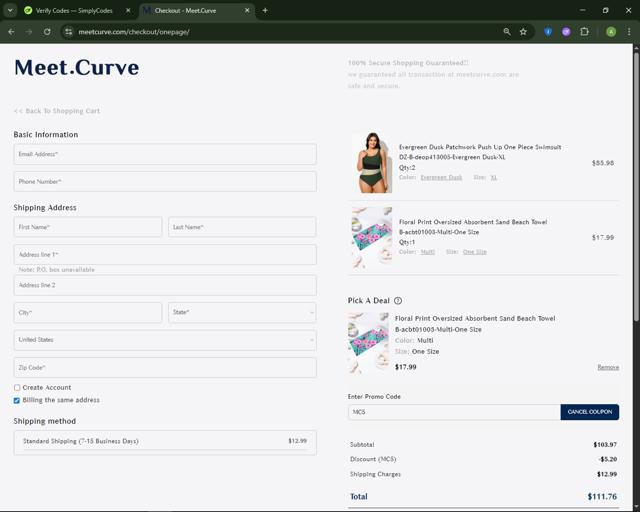Click the One Size link on towel
The height and width of the screenshot is (512, 640).
(x=475, y=252)
